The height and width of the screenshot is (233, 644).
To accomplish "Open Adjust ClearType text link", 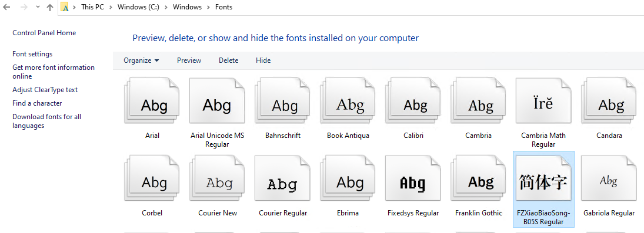I will pyautogui.click(x=45, y=89).
